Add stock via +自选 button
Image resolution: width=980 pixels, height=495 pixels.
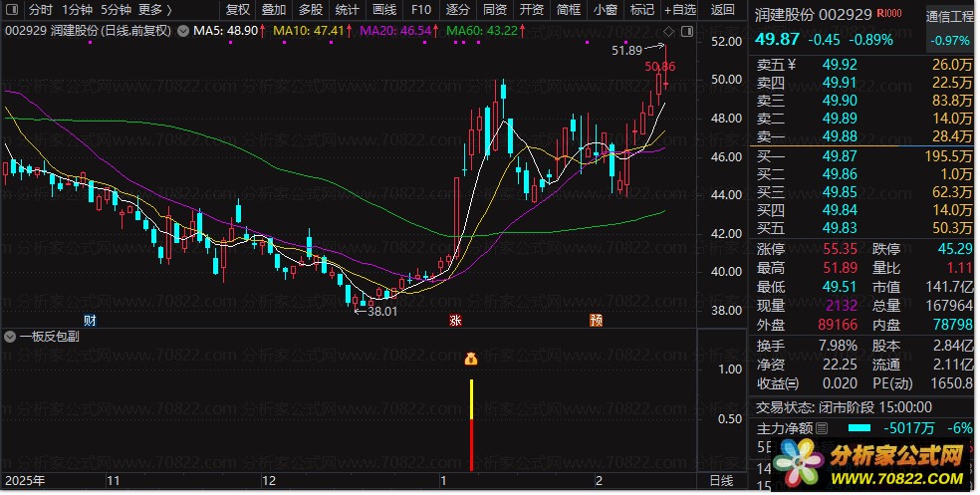(x=680, y=10)
